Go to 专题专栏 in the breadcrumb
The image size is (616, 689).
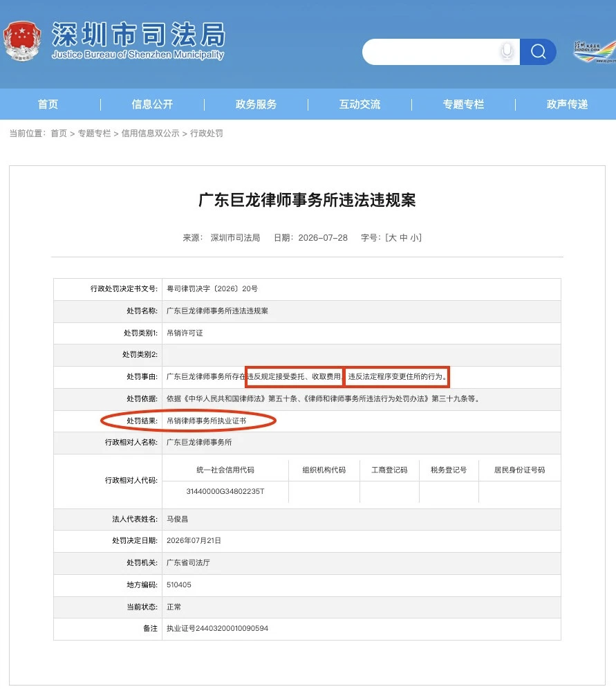click(95, 133)
